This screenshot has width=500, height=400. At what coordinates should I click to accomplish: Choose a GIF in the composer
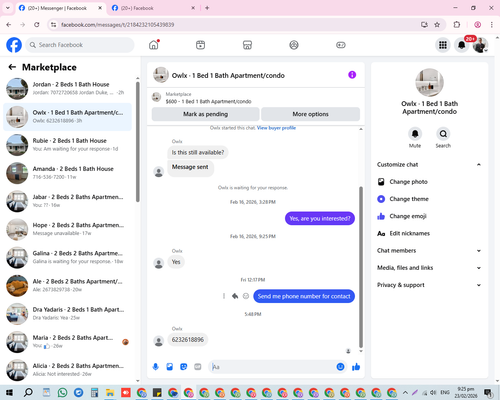(198, 367)
